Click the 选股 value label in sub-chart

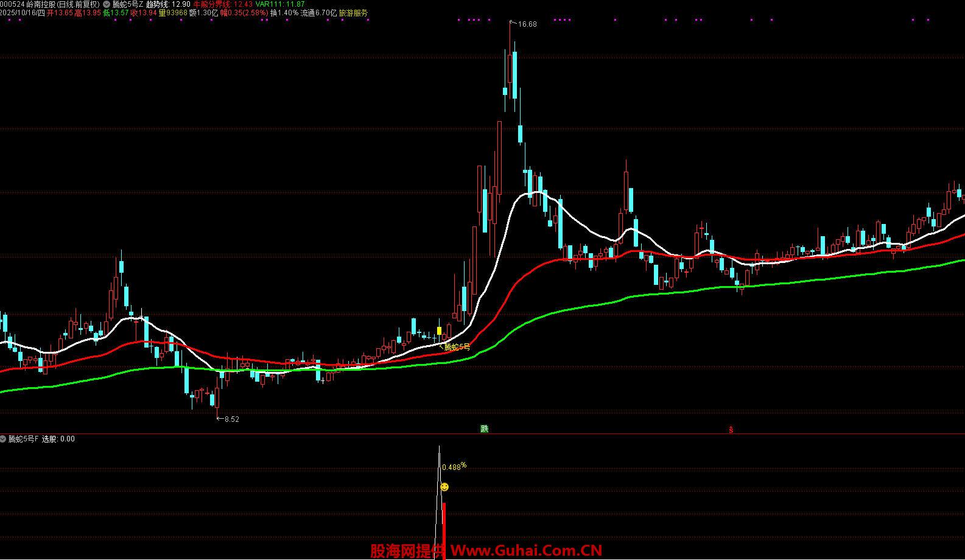58,439
